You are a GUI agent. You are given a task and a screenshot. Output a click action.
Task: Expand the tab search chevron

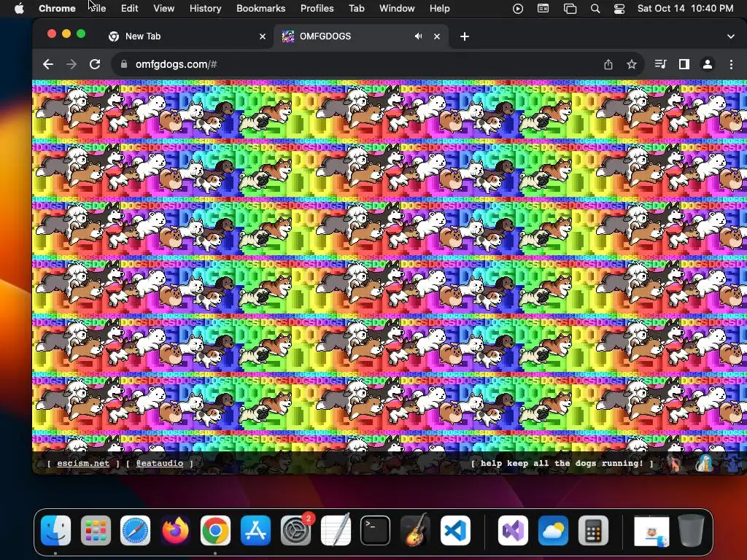click(x=731, y=36)
